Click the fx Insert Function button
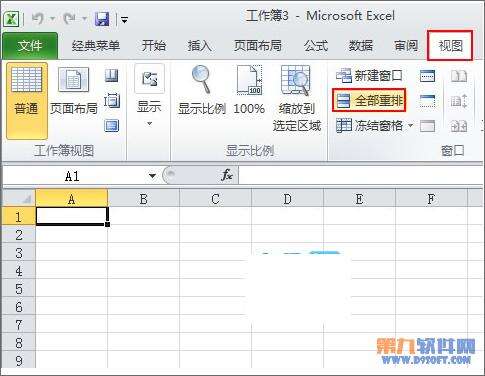485x376 pixels. click(x=227, y=175)
